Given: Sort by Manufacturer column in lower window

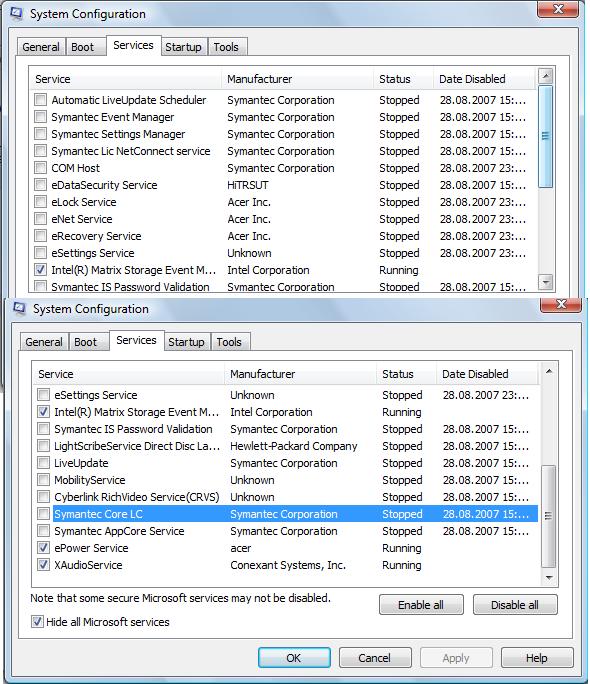Looking at the screenshot, I should (x=300, y=374).
